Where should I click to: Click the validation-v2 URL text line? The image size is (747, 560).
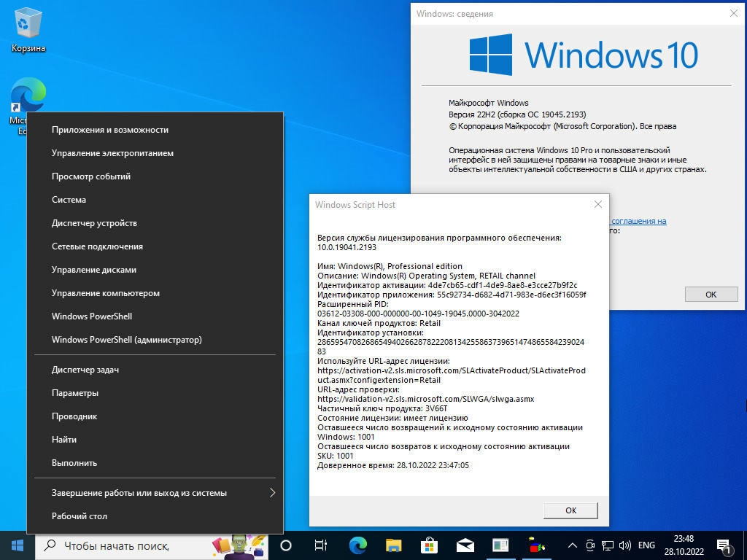[x=426, y=399]
